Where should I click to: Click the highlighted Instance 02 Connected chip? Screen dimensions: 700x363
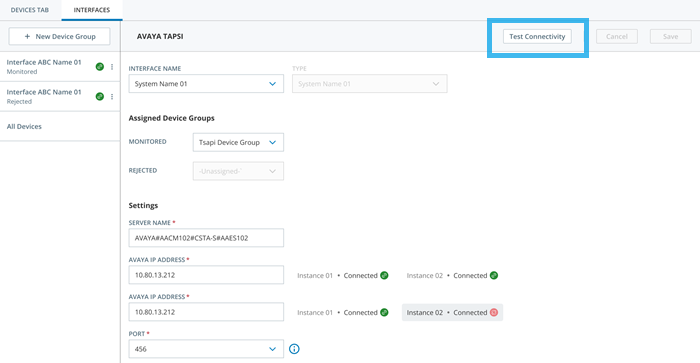452,313
